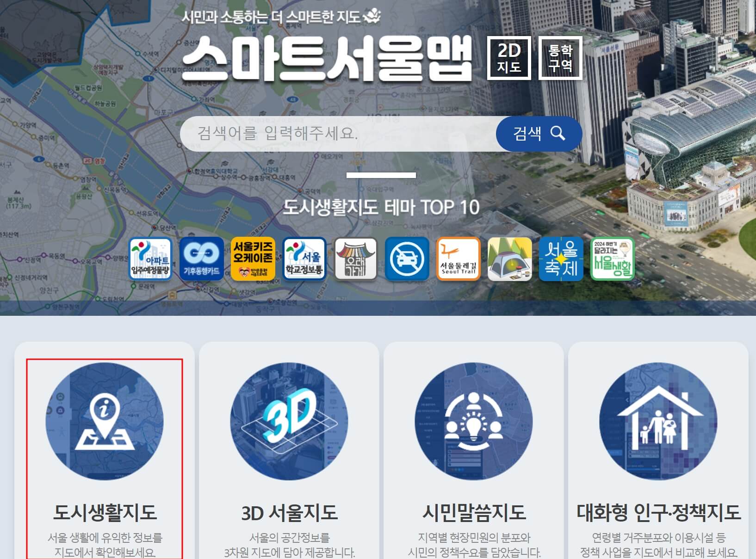Open the 통학구역 button

pyautogui.click(x=560, y=58)
